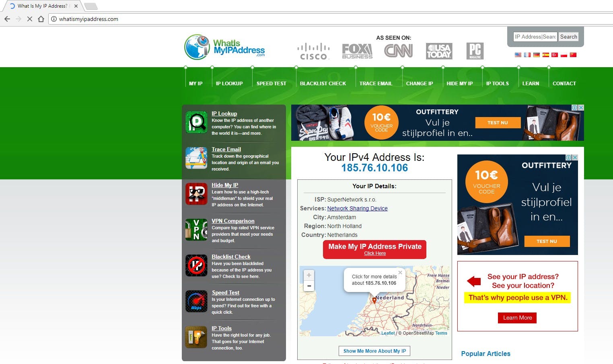Viewport: 613px width, 364px height.
Task: Go to the CHANGE IP menu item
Action: 420,83
